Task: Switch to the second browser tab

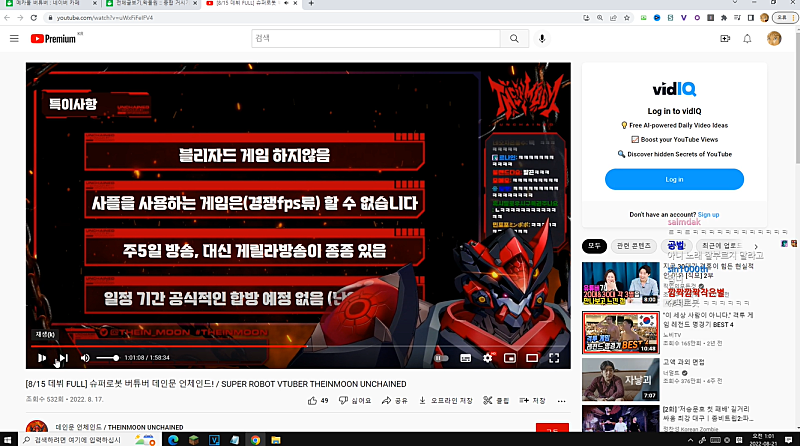Action: coord(151,4)
